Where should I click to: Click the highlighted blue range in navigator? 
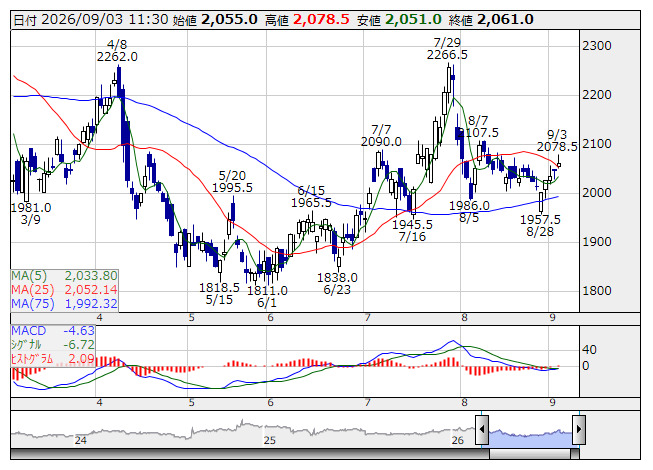point(531,438)
